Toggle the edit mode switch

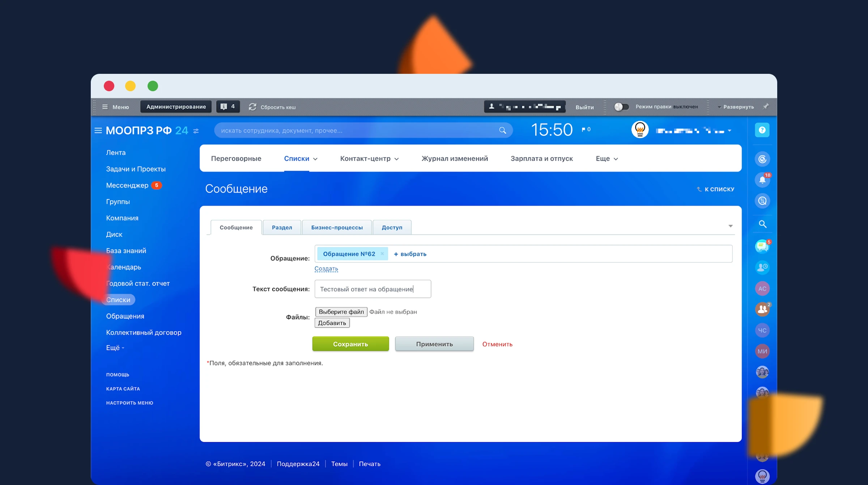coord(621,107)
